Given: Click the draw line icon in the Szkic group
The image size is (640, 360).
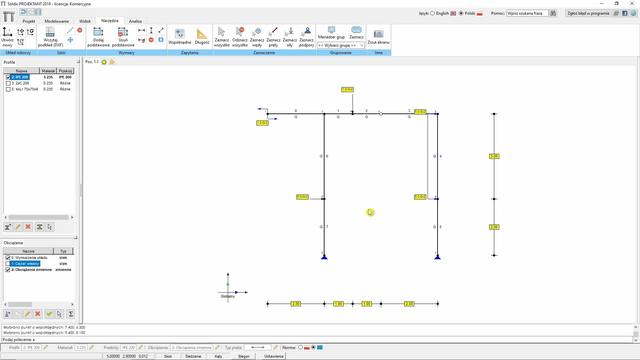Looking at the screenshot, I should [x=70, y=31].
